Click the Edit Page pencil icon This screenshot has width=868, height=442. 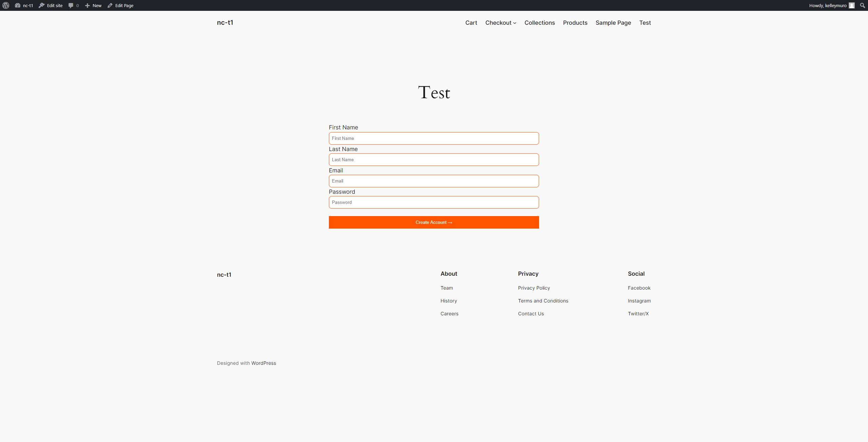coord(110,5)
